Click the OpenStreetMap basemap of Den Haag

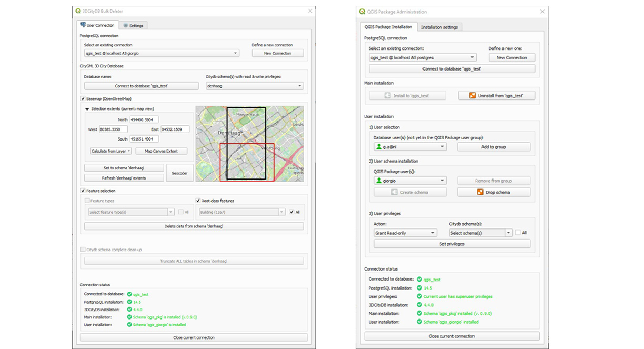click(x=249, y=144)
